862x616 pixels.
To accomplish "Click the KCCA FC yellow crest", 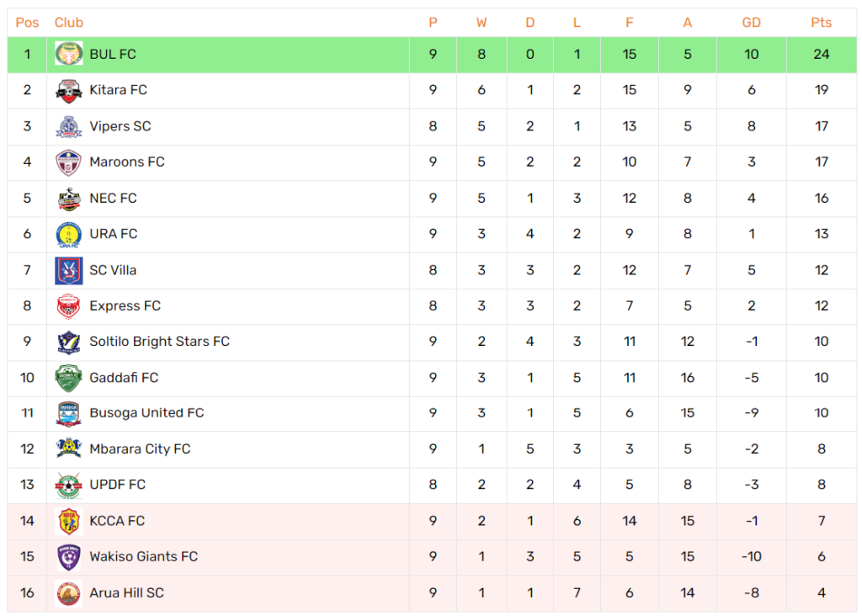I will pyautogui.click(x=69, y=522).
